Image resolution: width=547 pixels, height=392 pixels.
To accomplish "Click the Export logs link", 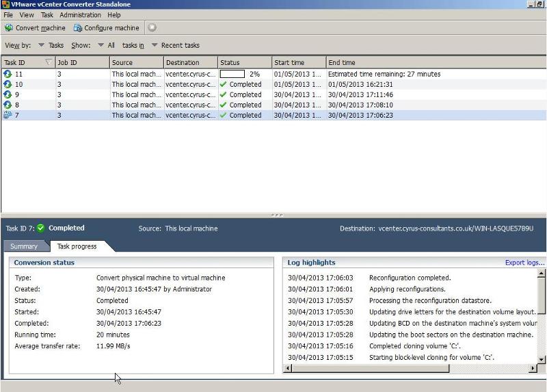I will point(524,263).
